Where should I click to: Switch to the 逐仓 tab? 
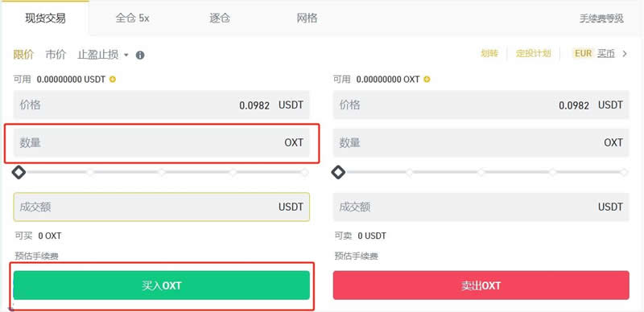pyautogui.click(x=220, y=18)
